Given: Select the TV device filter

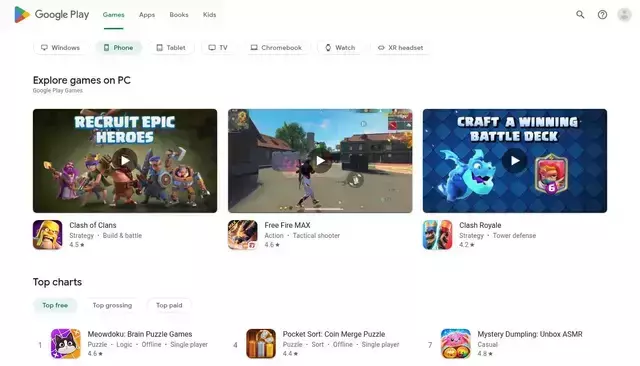Looking at the screenshot, I should point(218,48).
